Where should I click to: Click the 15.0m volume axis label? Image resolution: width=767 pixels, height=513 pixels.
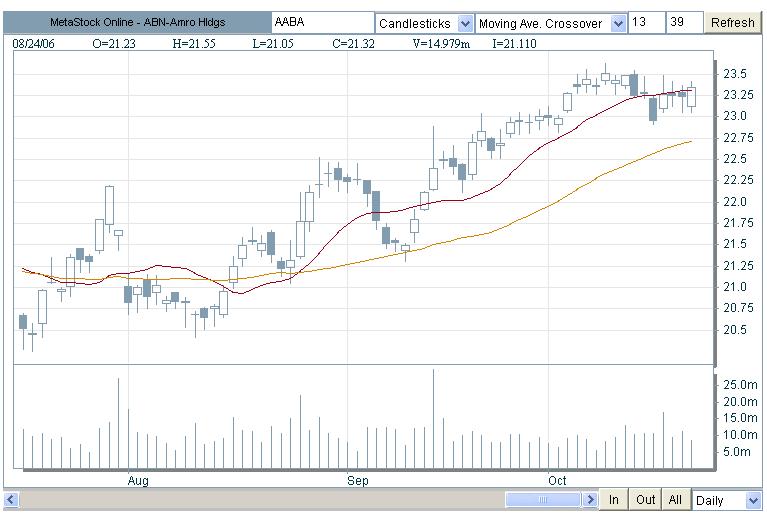[740, 418]
